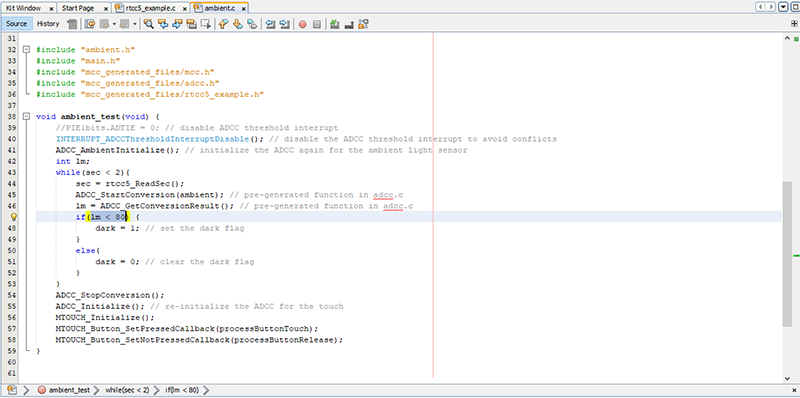
Task: Click the document icon beside History
Action: pos(72,24)
